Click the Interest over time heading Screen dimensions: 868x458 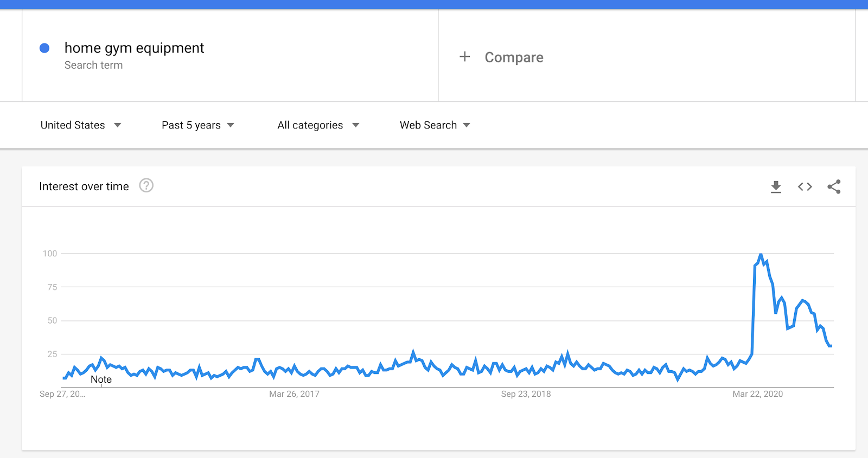(x=84, y=186)
